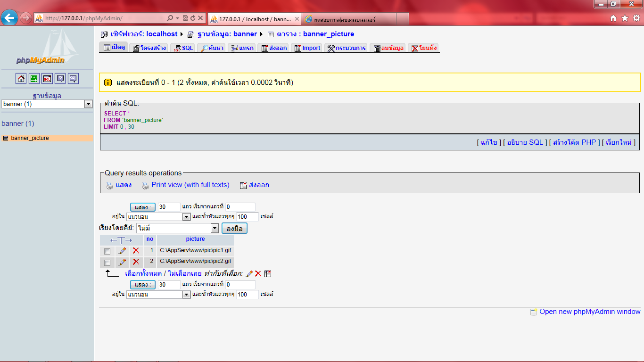644x362 pixels.
Task: Open the display-mode dropdown above the table
Action: (x=158, y=217)
